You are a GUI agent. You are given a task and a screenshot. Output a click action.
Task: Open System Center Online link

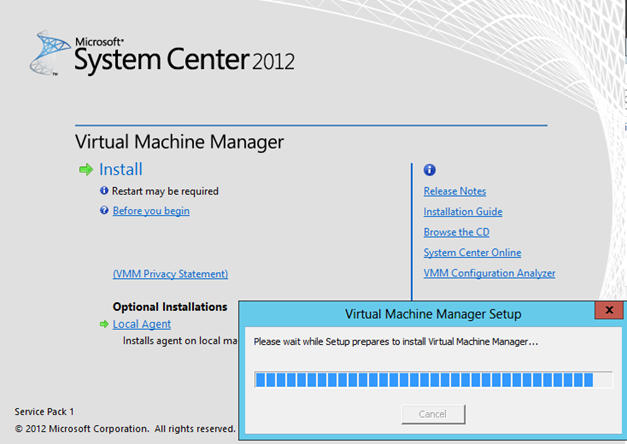[472, 253]
